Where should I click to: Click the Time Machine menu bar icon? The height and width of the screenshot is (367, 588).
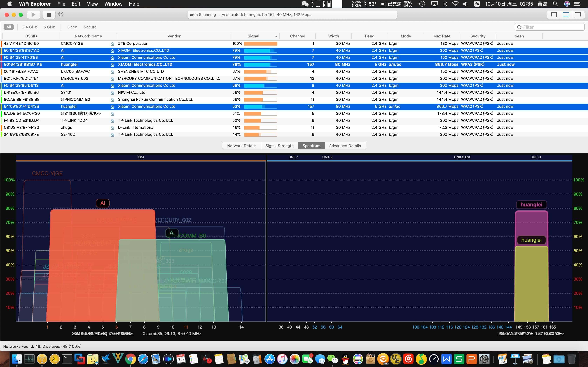pyautogui.click(x=422, y=4)
